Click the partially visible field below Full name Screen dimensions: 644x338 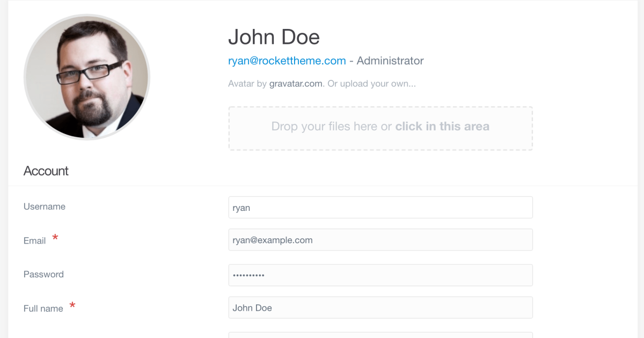[x=380, y=335]
